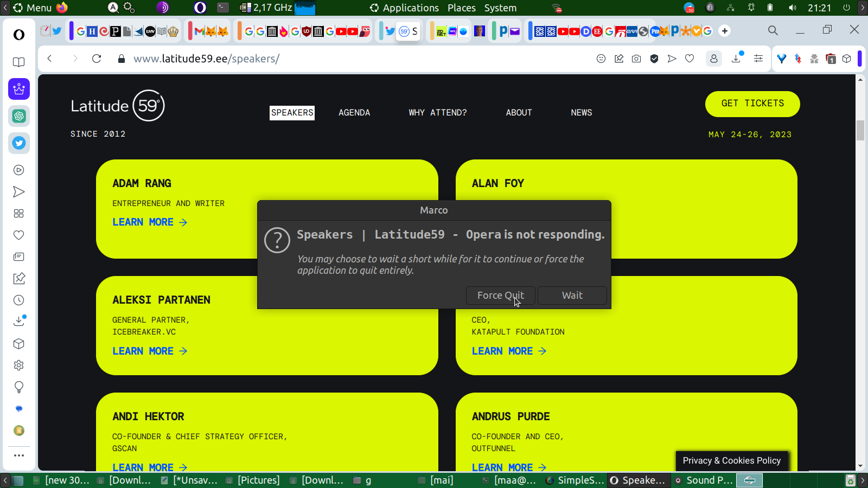Viewport: 868px width, 488px height.
Task: Open the lightbulb tips icon in sidebar
Action: click(19, 387)
